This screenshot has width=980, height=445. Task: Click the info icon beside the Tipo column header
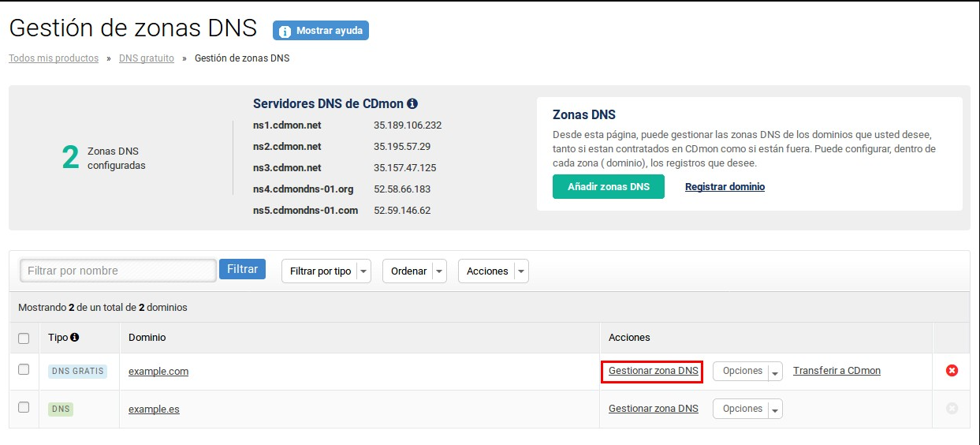75,337
